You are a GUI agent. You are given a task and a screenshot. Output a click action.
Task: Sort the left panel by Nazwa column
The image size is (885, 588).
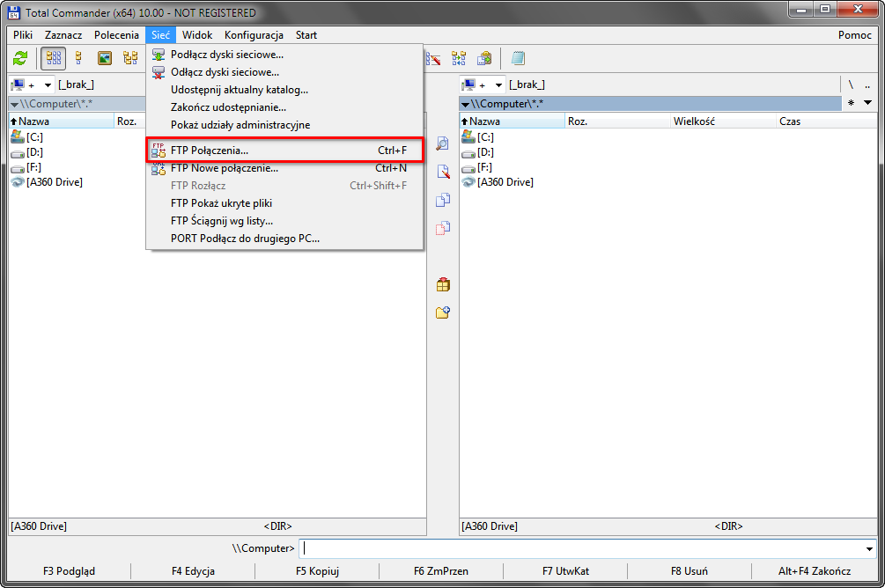click(x=62, y=121)
